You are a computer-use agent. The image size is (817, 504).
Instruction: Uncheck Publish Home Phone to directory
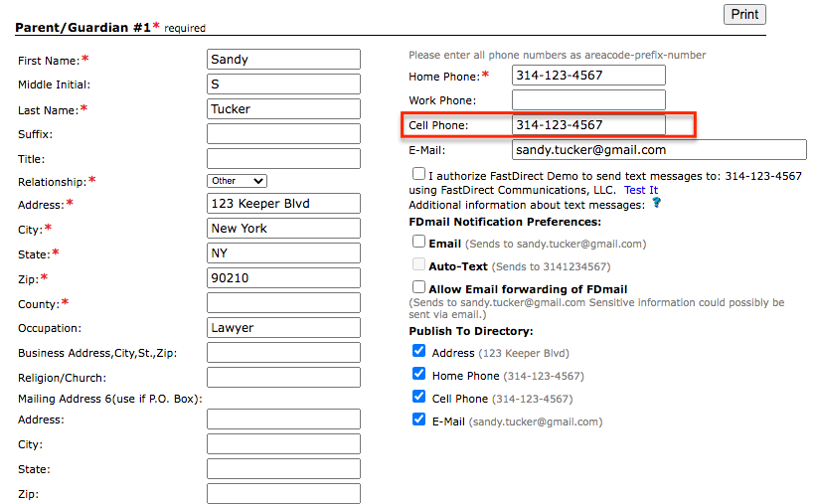[418, 375]
